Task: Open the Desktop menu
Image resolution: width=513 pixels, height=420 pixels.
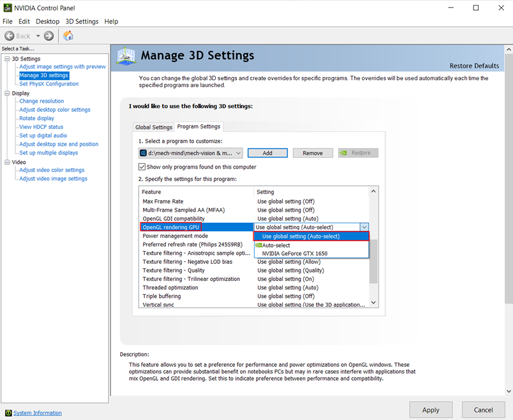Action: point(47,21)
